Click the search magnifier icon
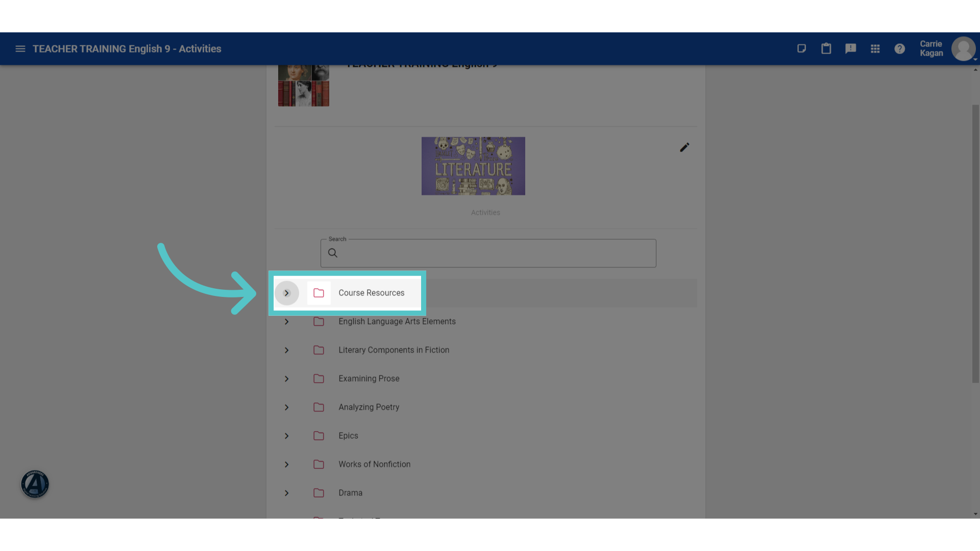This screenshot has width=980, height=551. 333,253
